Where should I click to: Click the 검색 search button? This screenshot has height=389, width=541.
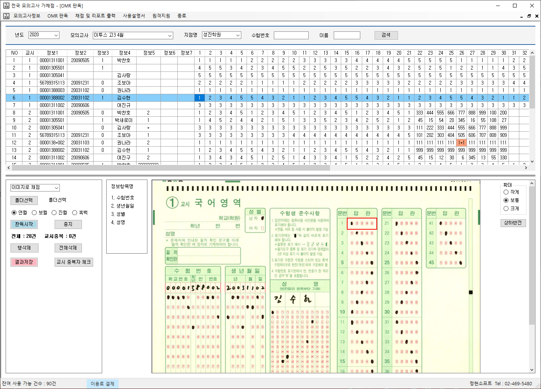point(386,35)
